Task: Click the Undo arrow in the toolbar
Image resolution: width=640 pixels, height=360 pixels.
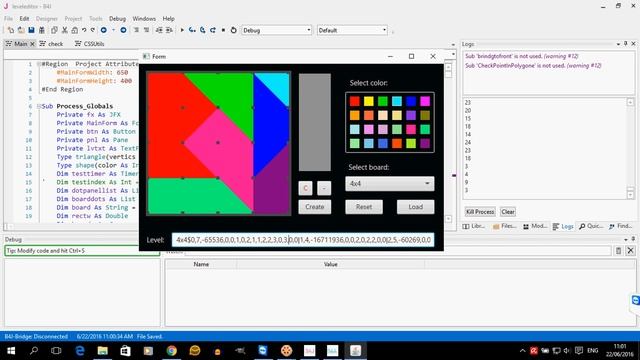Action: pos(84,30)
